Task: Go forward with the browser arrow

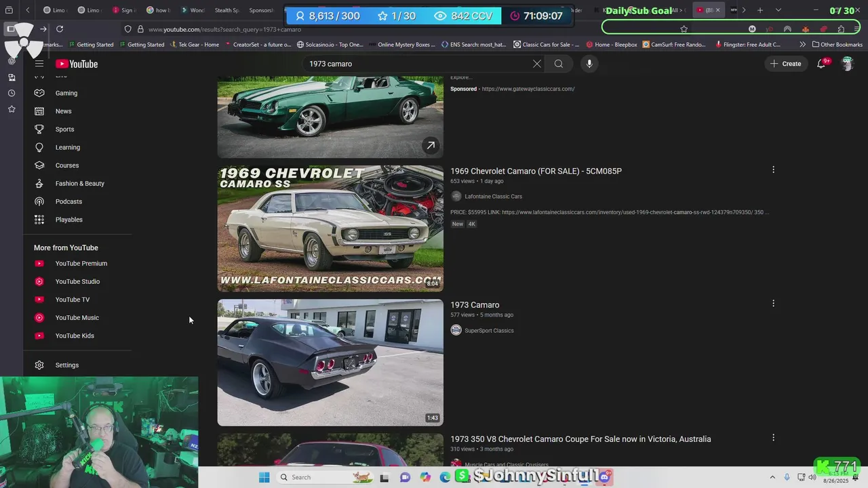Action: [43, 29]
